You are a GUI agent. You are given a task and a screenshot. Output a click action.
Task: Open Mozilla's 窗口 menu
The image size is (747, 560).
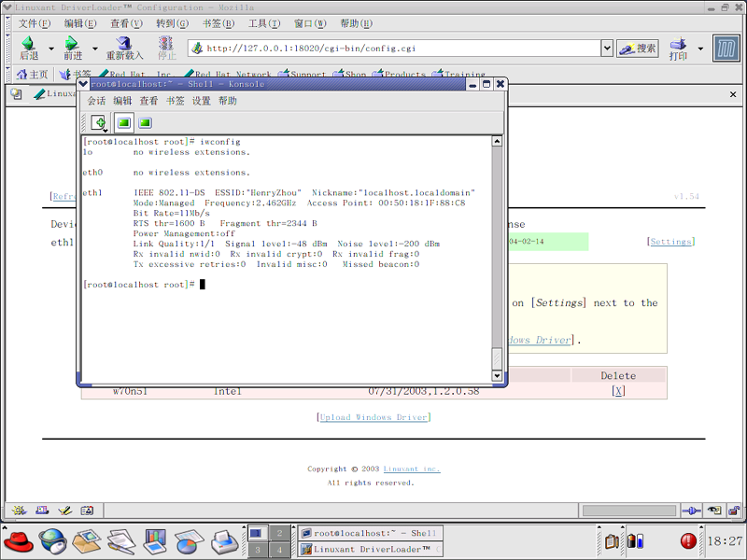tap(310, 23)
